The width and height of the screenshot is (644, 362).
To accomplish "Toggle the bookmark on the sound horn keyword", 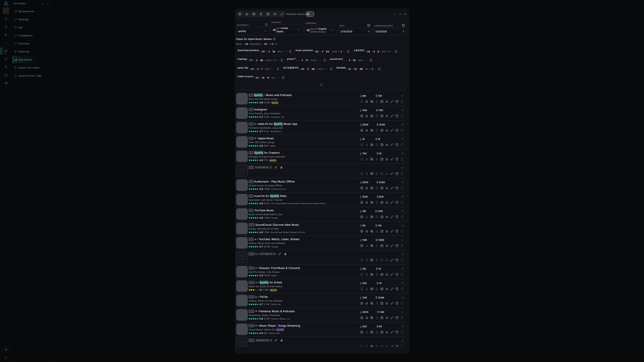I will [371, 61].
